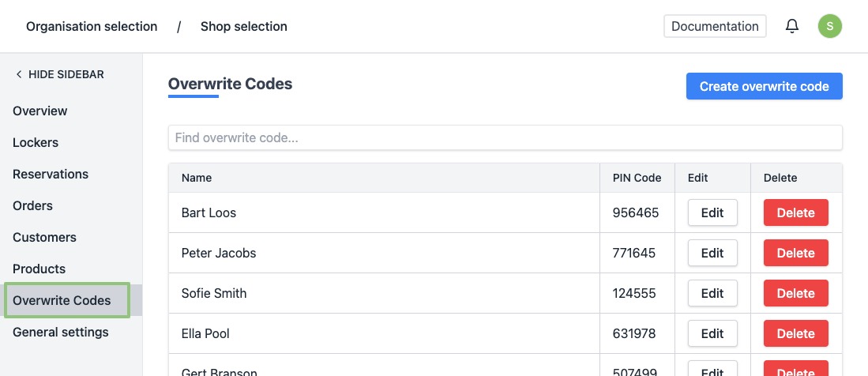Image resolution: width=868 pixels, height=376 pixels.
Task: Go to Overview in sidebar
Action: point(40,111)
